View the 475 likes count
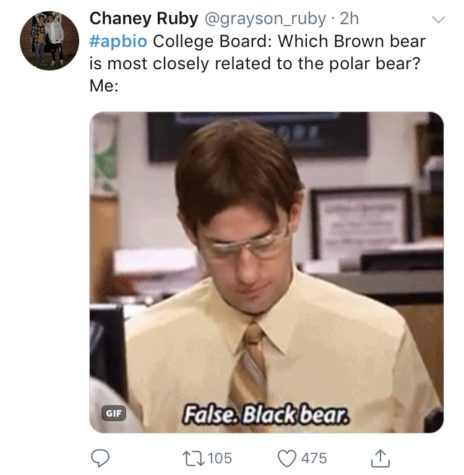 (314, 458)
